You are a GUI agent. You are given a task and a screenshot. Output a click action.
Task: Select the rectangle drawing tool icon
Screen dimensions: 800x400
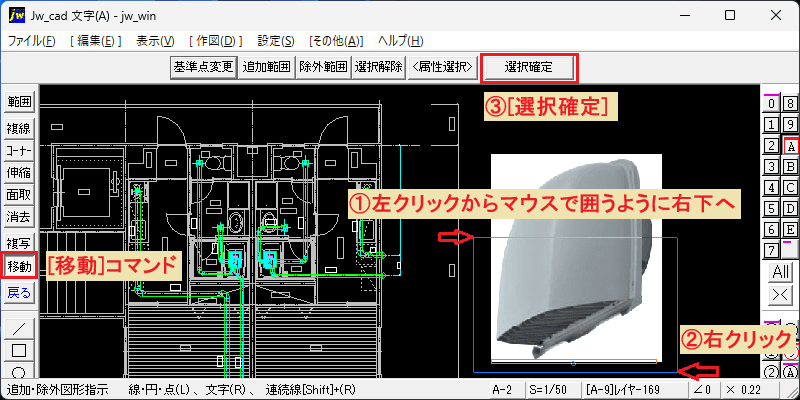click(x=19, y=351)
